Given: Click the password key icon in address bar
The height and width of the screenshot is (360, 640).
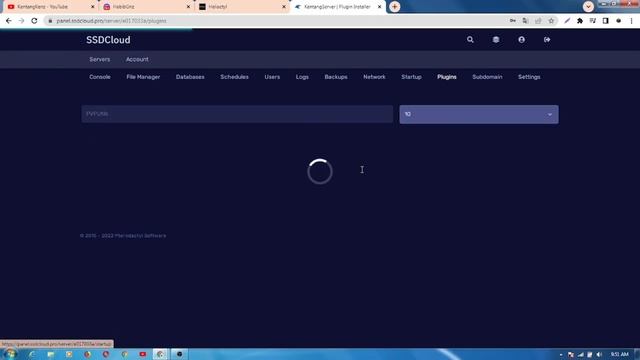Looking at the screenshot, I should [513, 21].
